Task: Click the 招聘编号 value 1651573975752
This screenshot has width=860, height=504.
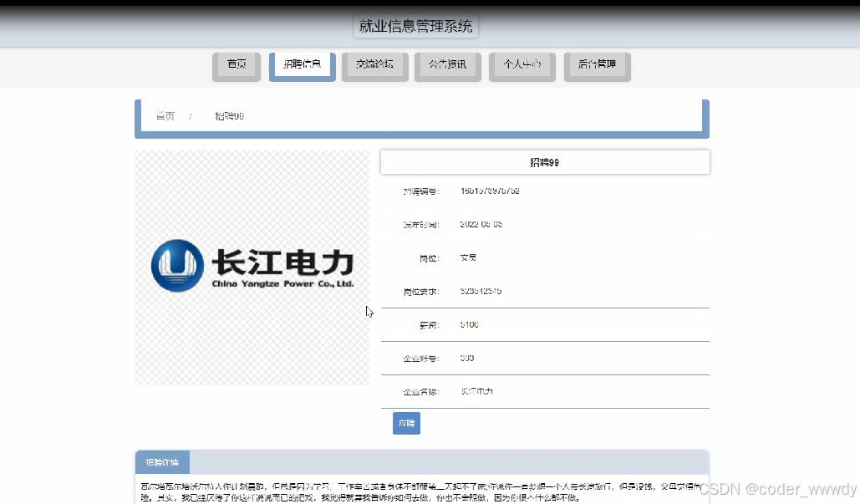Action: (x=490, y=191)
